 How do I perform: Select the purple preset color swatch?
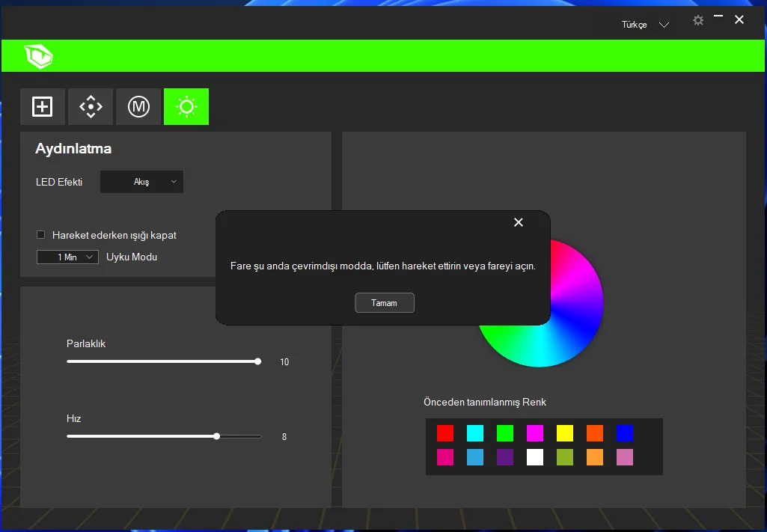[x=505, y=457]
